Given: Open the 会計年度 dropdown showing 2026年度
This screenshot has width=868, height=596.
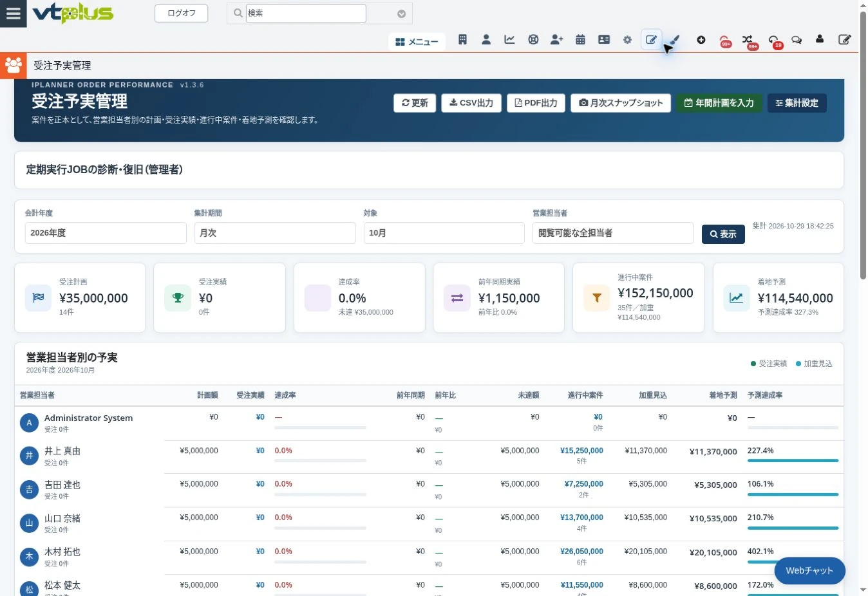Looking at the screenshot, I should pyautogui.click(x=106, y=233).
